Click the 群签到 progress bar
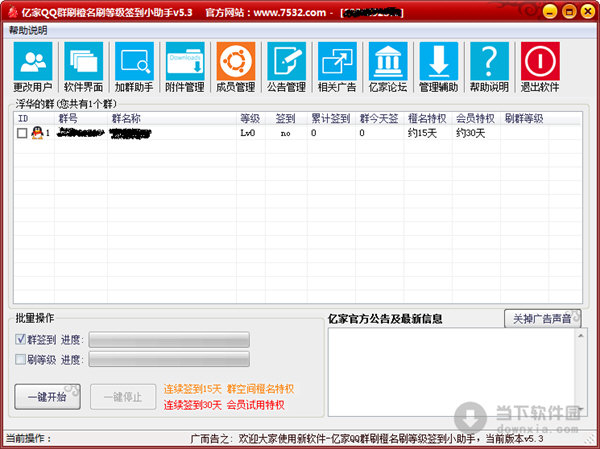This screenshot has width=600, height=449. (x=169, y=340)
